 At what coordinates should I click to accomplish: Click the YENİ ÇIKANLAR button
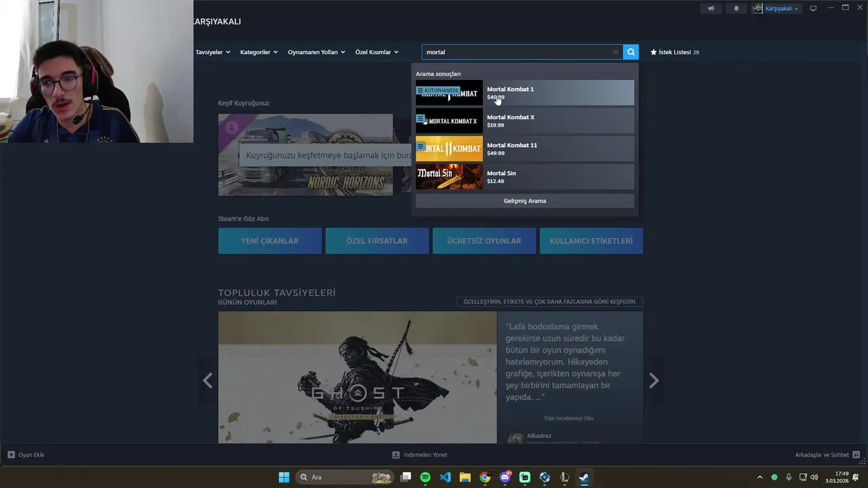coord(270,241)
